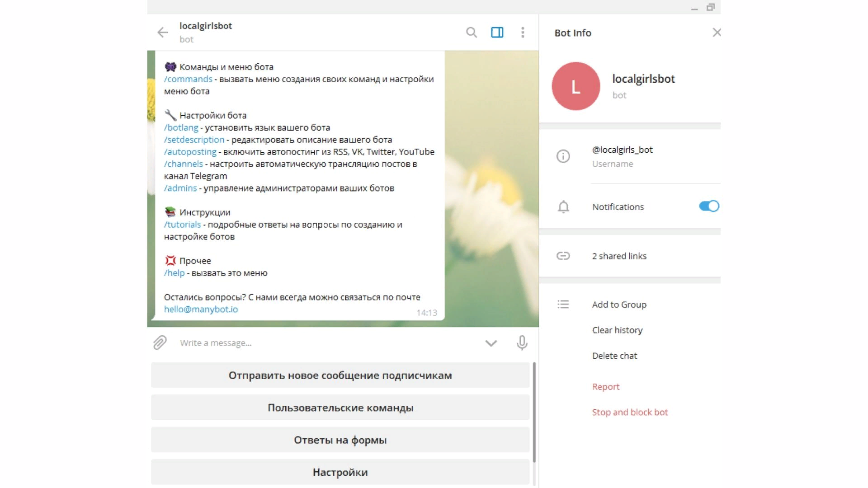Viewport: 868px width, 488px height.
Task: Open search in the chat
Action: 471,33
